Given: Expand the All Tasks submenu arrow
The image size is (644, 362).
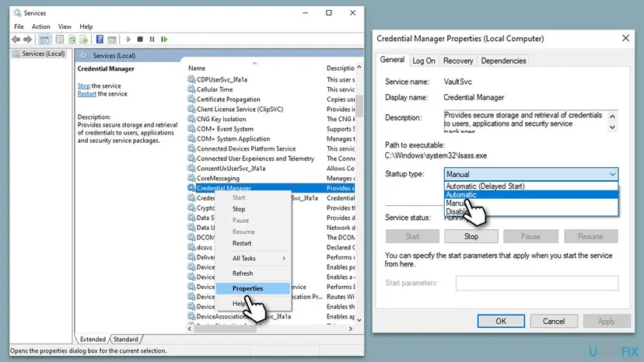Looking at the screenshot, I should (x=284, y=258).
